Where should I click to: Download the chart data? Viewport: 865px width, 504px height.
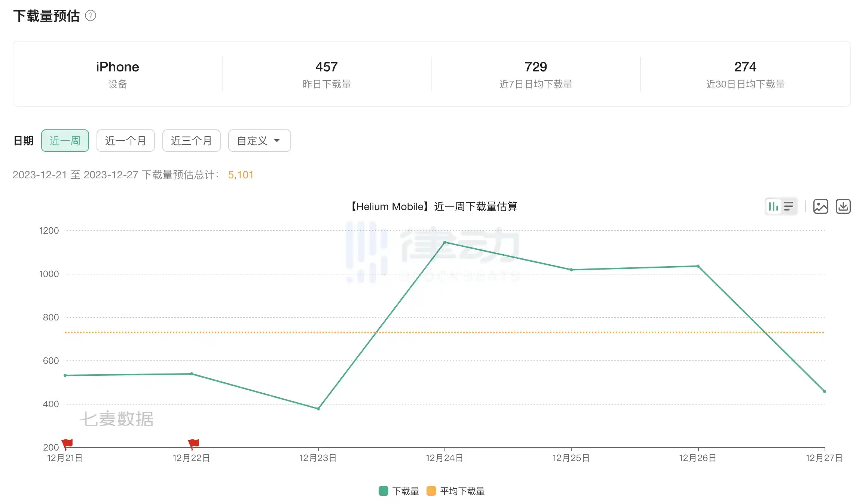coord(843,206)
